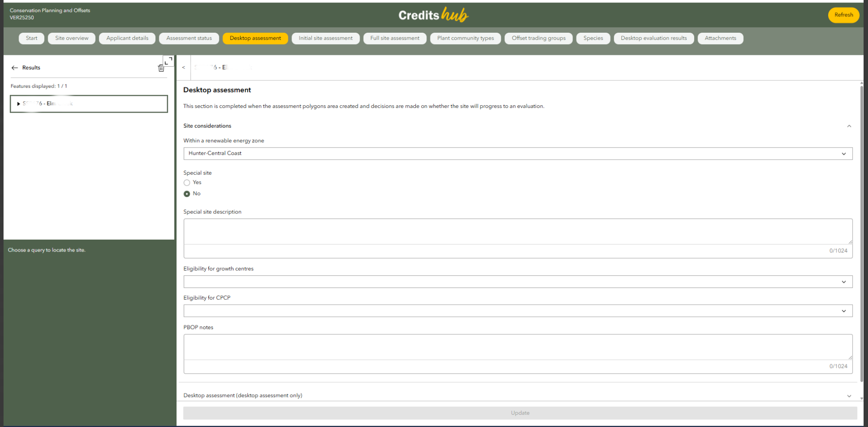The height and width of the screenshot is (427, 868).
Task: Open the Species tab
Action: coord(593,38)
